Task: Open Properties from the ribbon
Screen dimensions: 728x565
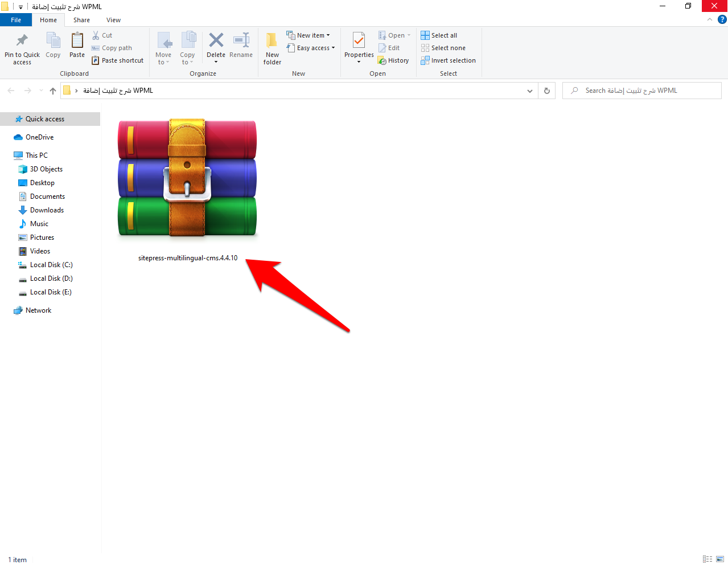Action: (x=359, y=41)
